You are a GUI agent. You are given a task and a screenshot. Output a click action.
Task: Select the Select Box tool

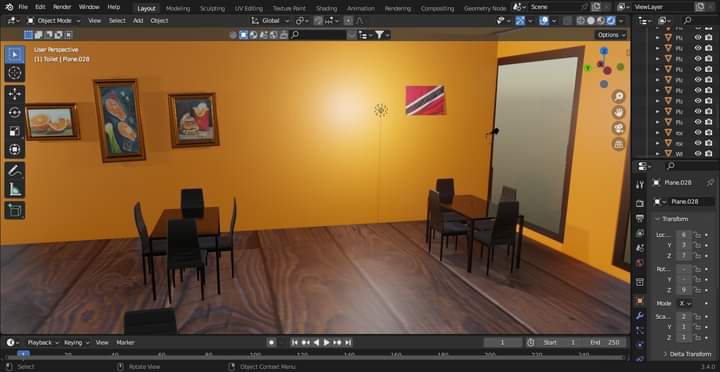pyautogui.click(x=15, y=55)
